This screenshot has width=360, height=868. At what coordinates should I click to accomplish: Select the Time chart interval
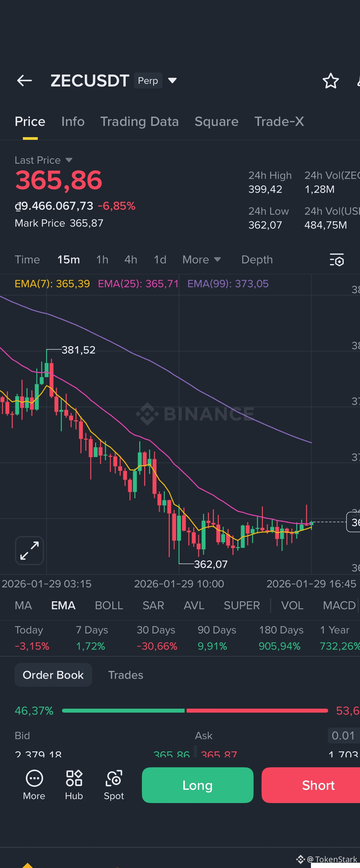[x=27, y=259]
